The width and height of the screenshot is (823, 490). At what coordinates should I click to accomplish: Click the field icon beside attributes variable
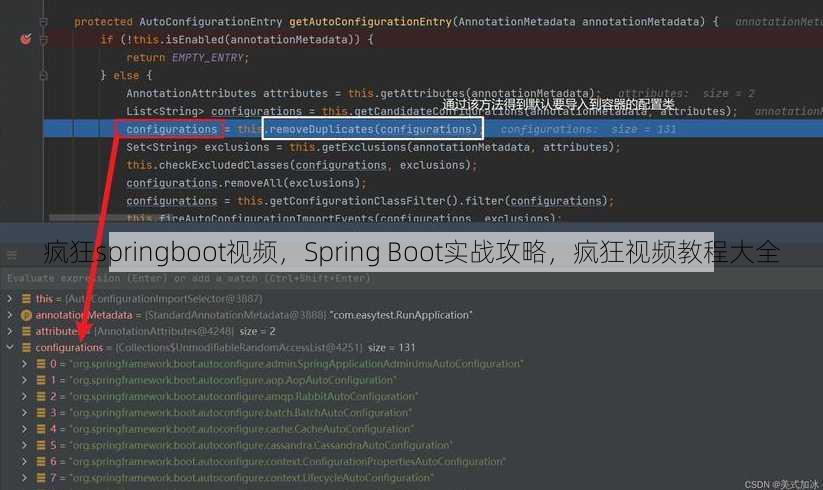[x=26, y=331]
